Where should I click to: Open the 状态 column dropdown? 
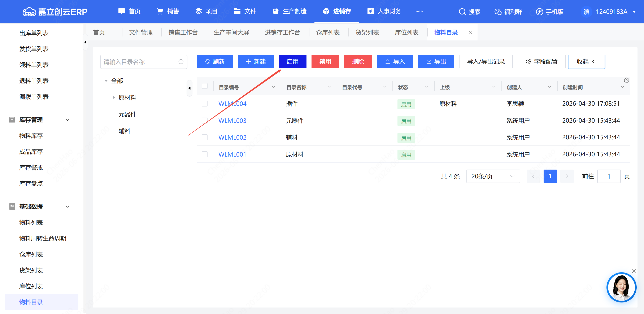tap(427, 87)
